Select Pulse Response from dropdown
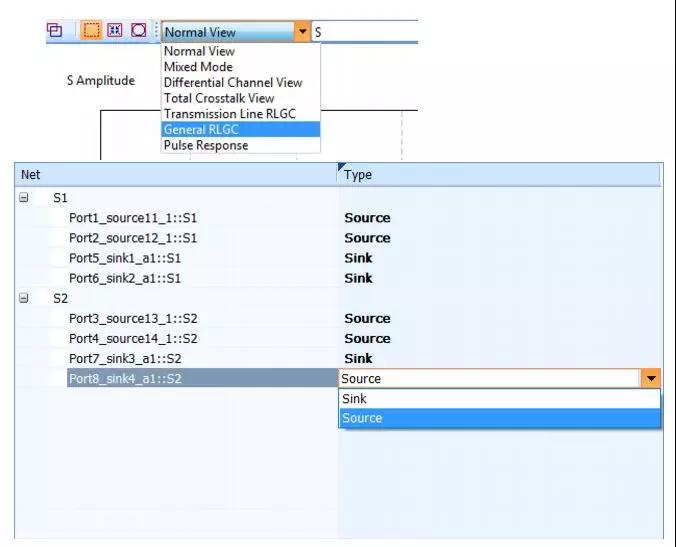The image size is (676, 547). (206, 145)
